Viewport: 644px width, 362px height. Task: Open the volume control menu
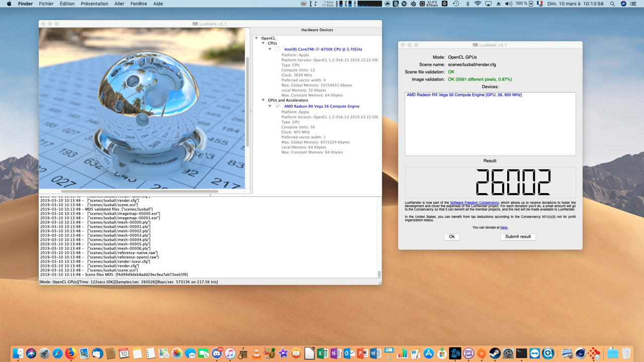point(509,4)
